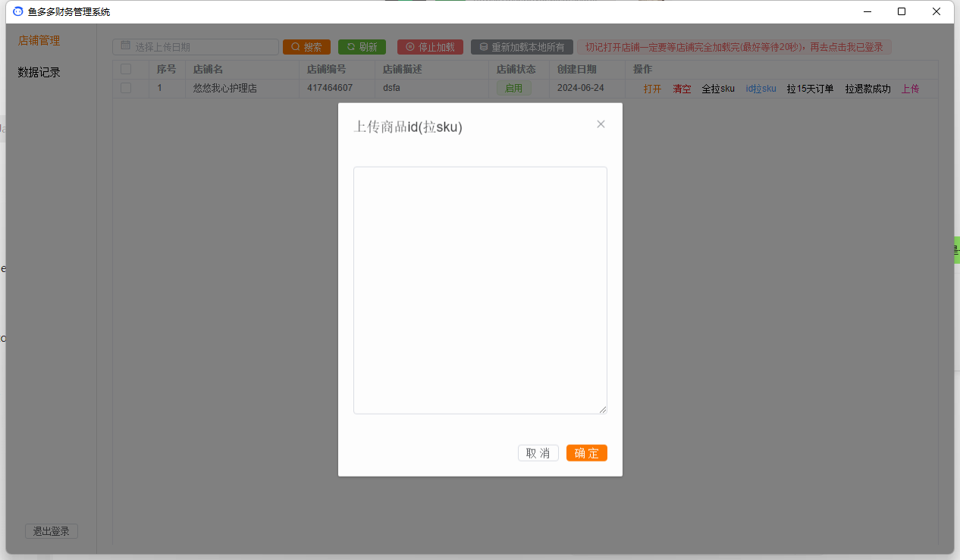Toggle the select-all checkbox in table header
Screen dimensions: 960x560
(126, 69)
